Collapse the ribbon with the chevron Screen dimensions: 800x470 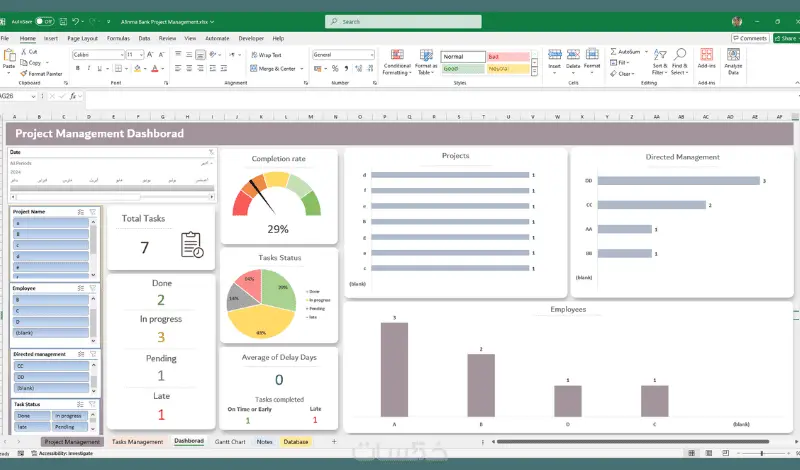796,83
